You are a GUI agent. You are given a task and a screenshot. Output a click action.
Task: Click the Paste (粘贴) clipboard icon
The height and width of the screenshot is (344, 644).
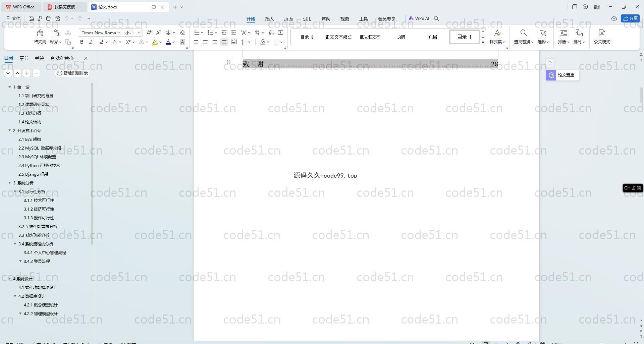coord(56,33)
